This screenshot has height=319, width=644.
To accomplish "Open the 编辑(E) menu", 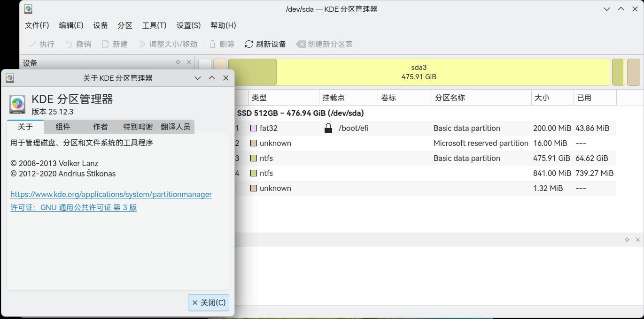I will pos(71,25).
